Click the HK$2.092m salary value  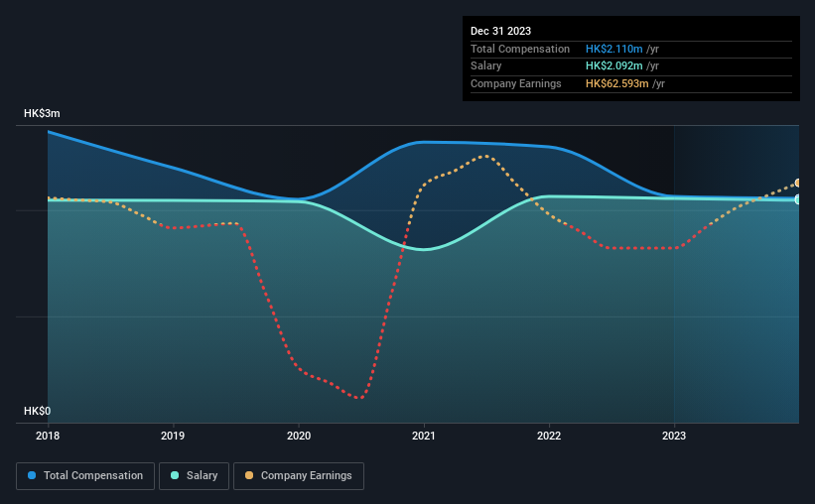(613, 66)
